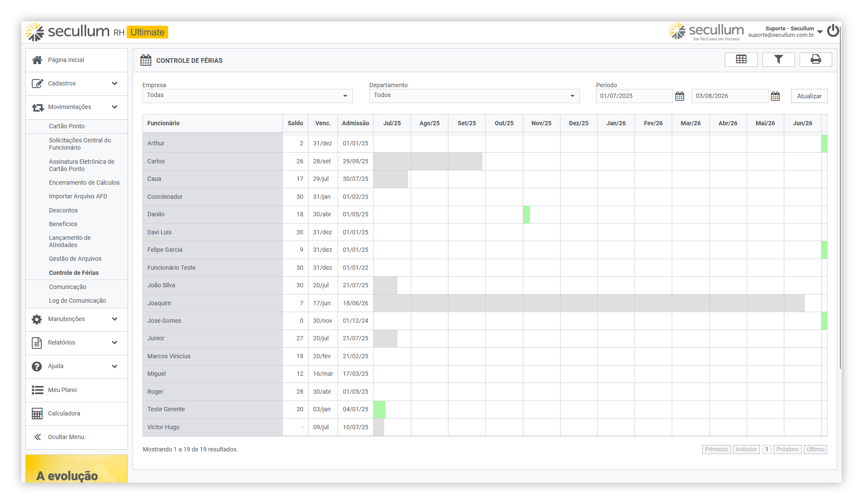Click the Período end date field
863x504 pixels.
730,96
